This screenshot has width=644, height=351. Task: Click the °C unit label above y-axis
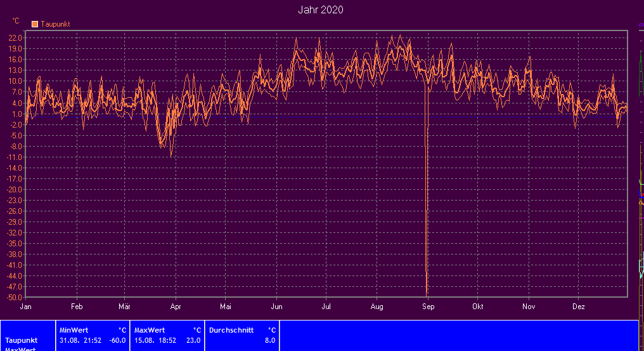(x=16, y=21)
